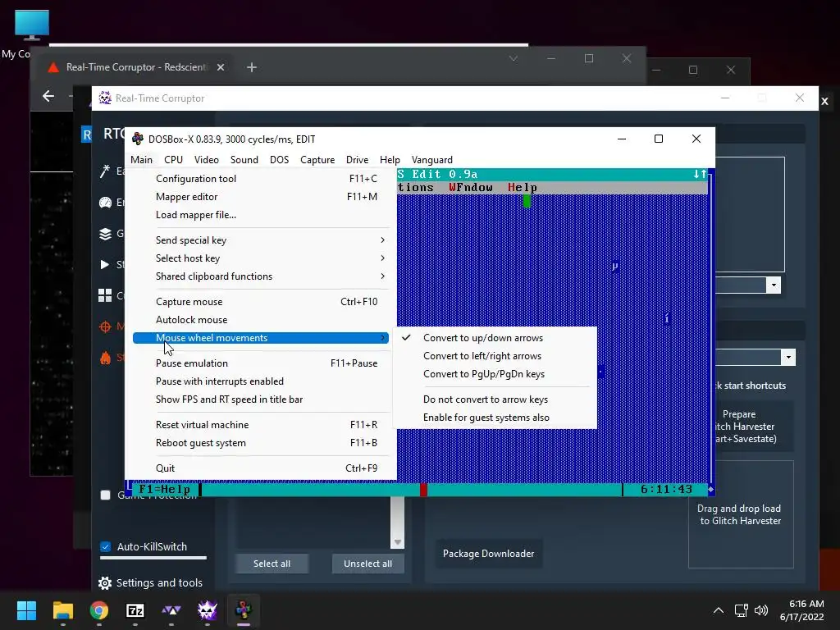Open the DOS menu
The image size is (840, 630).
[279, 160]
